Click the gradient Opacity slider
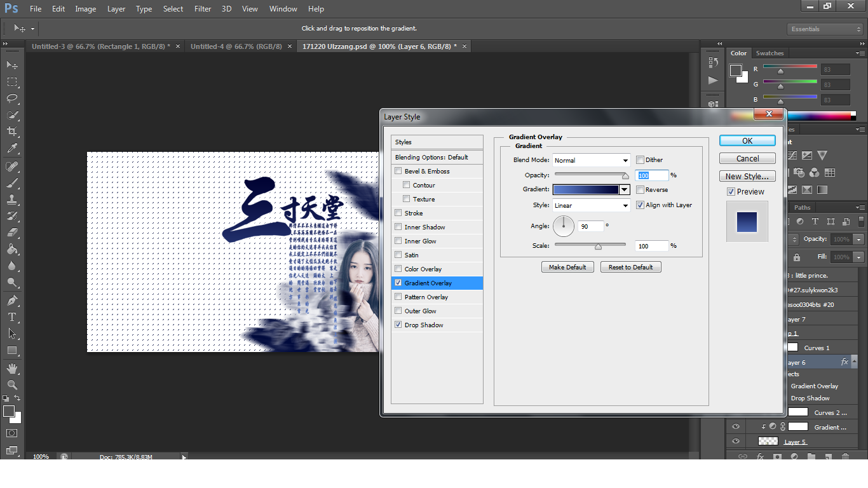The height and width of the screenshot is (488, 868). tap(590, 175)
